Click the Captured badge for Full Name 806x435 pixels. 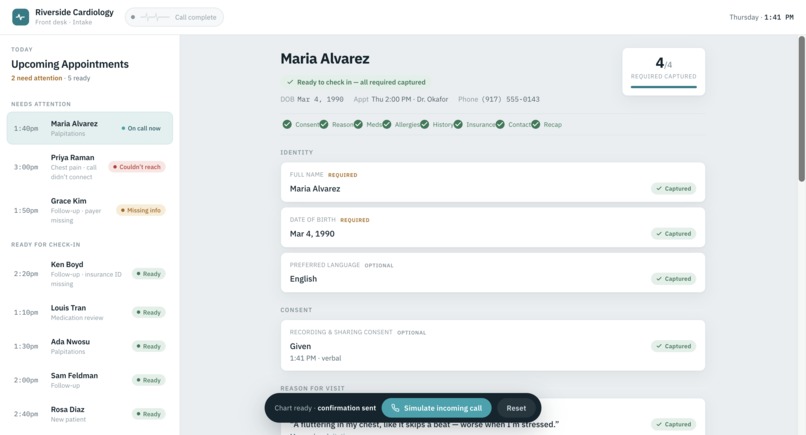(673, 189)
